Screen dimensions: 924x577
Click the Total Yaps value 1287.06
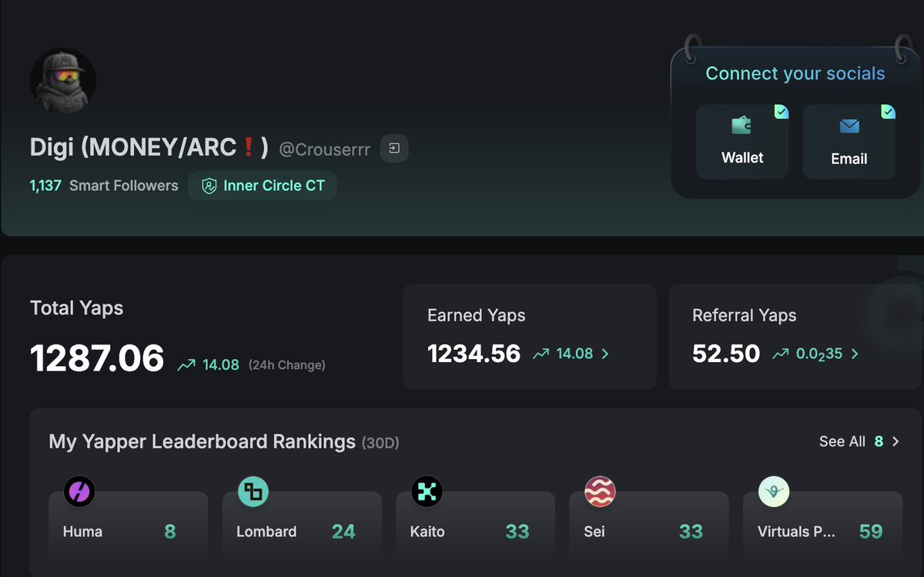pos(97,359)
